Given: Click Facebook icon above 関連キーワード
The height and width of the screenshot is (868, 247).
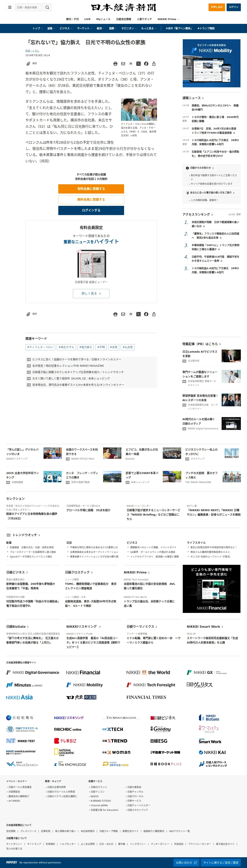Looking at the screenshot, I should click(146, 314).
